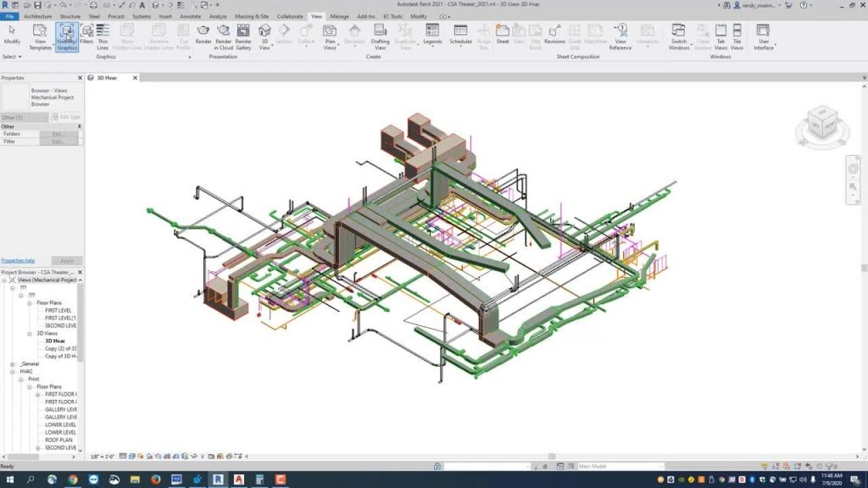Open the File menu

click(x=9, y=17)
